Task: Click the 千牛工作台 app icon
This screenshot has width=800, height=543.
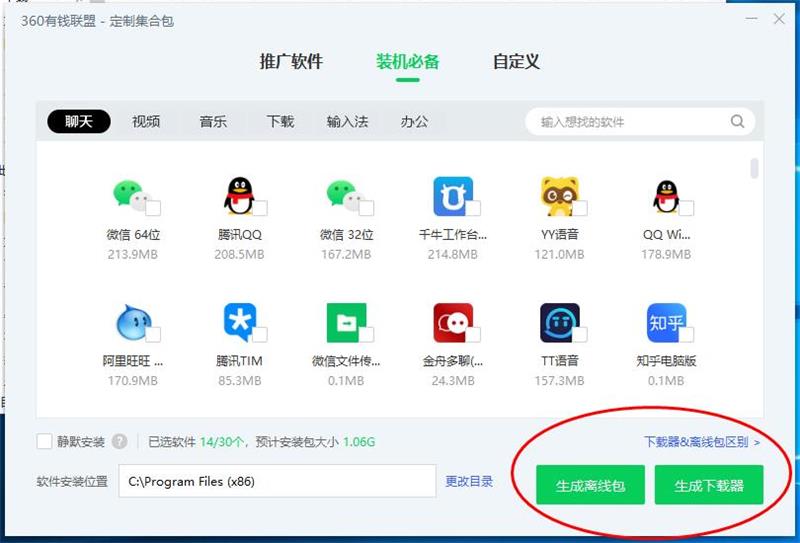Action: 453,196
